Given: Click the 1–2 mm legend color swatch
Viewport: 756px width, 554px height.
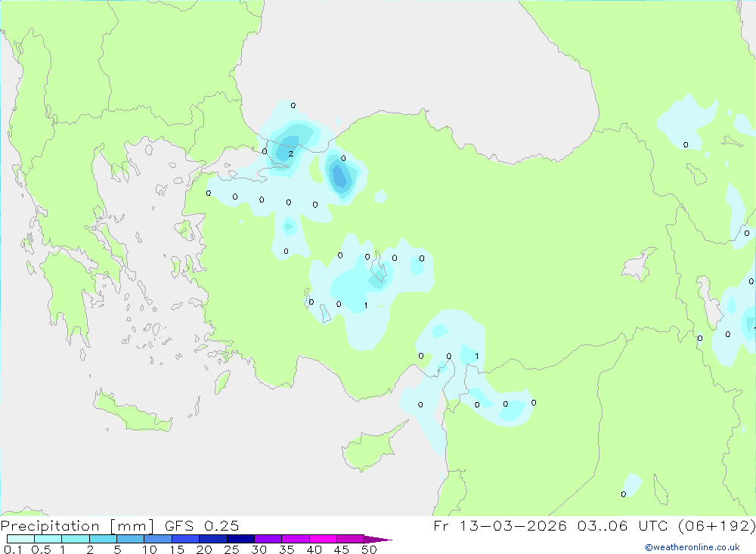Looking at the screenshot, I should pos(76,539).
